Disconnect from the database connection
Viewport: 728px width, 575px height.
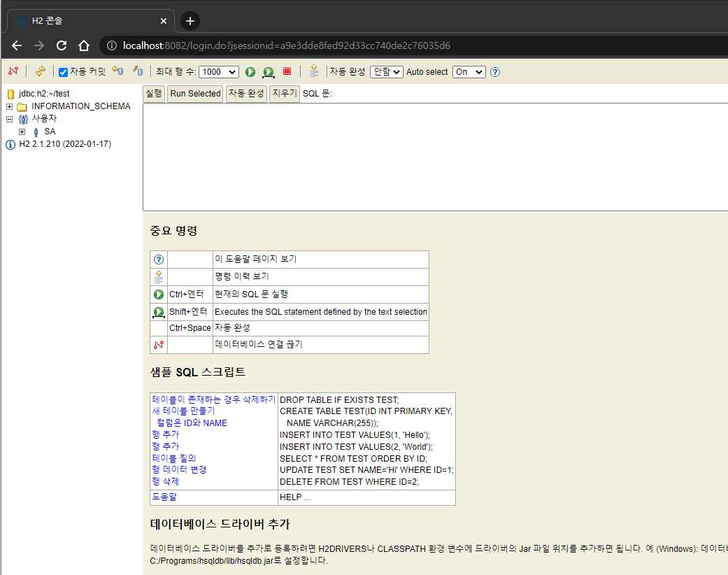tap(13, 71)
